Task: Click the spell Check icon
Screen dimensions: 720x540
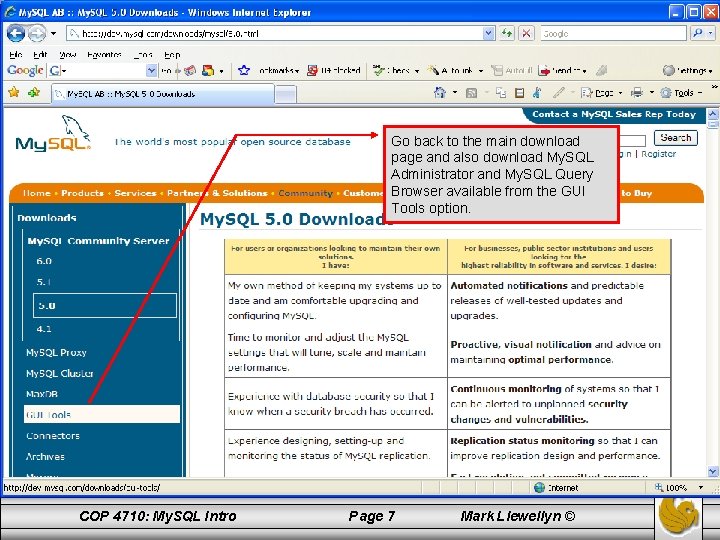Action: 378,70
